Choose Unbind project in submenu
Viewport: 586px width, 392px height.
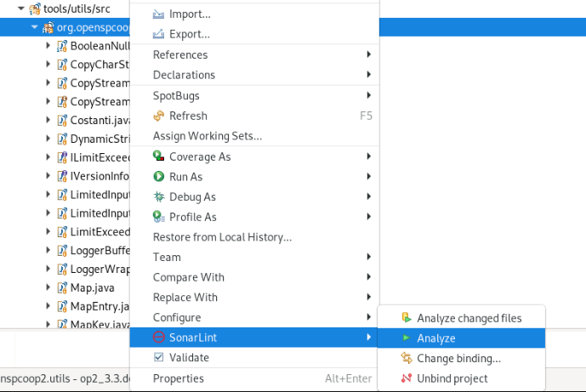coord(461,378)
